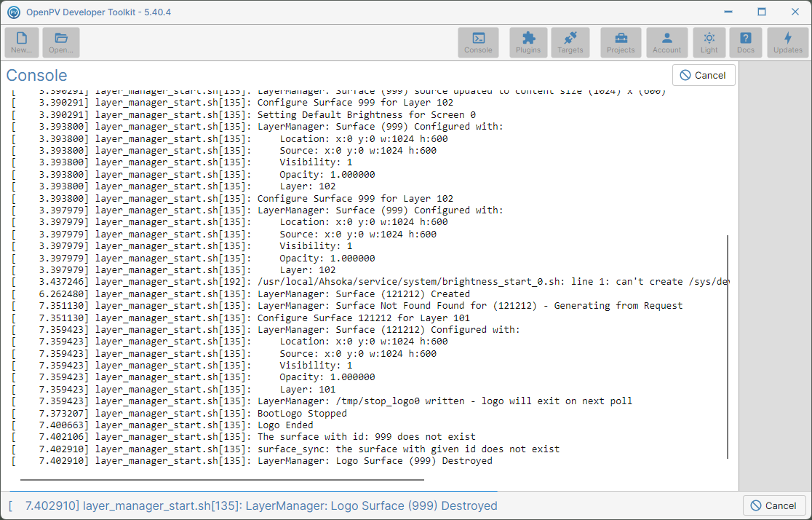
Task: Open a project using the Open folder icon
Action: [61, 42]
